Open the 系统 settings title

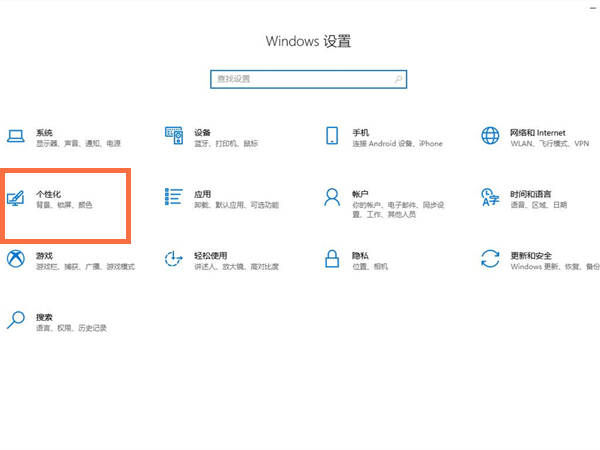coord(44,133)
